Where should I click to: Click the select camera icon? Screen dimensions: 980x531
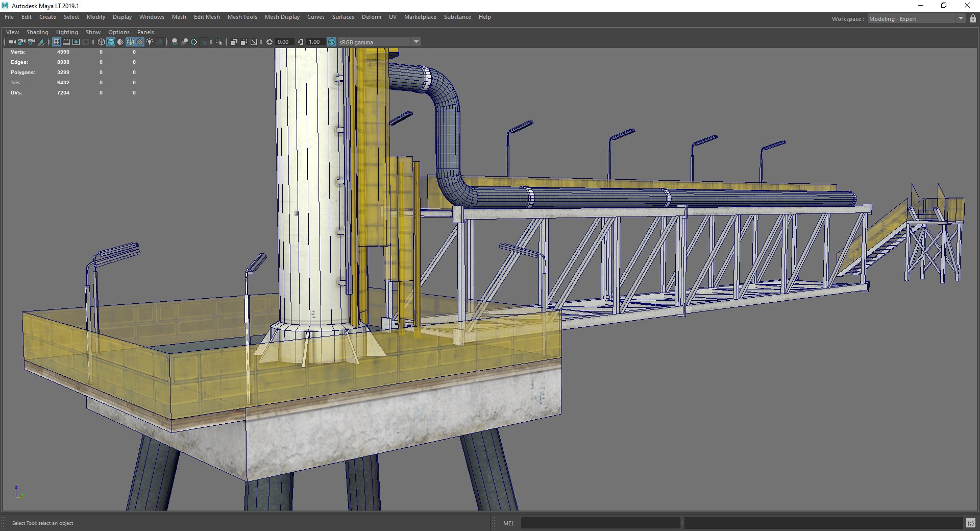tap(12, 42)
